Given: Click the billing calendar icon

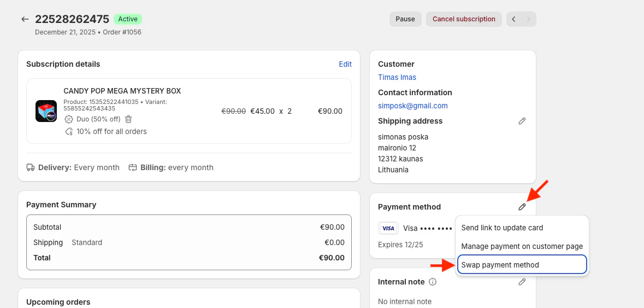Looking at the screenshot, I should (x=132, y=167).
